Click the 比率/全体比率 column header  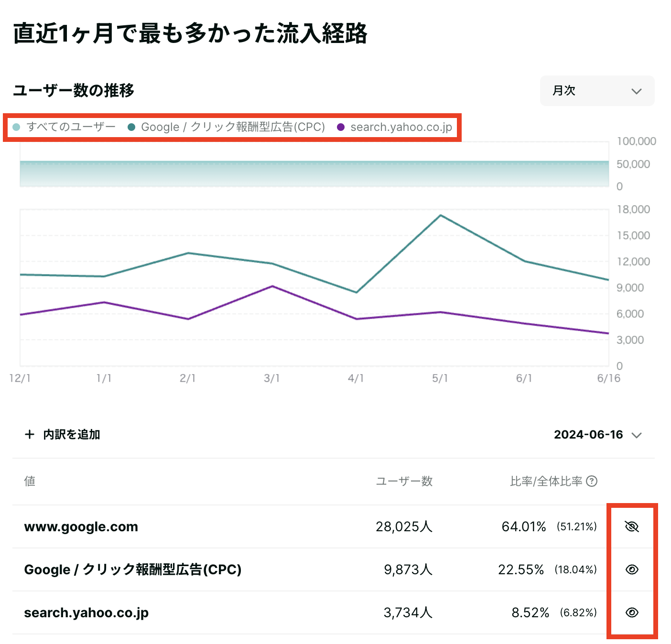click(x=546, y=481)
